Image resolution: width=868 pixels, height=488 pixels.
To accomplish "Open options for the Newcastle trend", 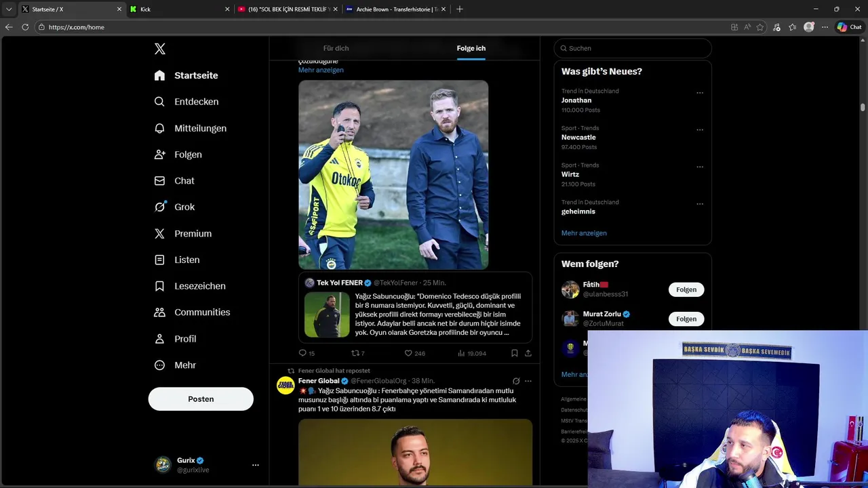I will (x=700, y=129).
